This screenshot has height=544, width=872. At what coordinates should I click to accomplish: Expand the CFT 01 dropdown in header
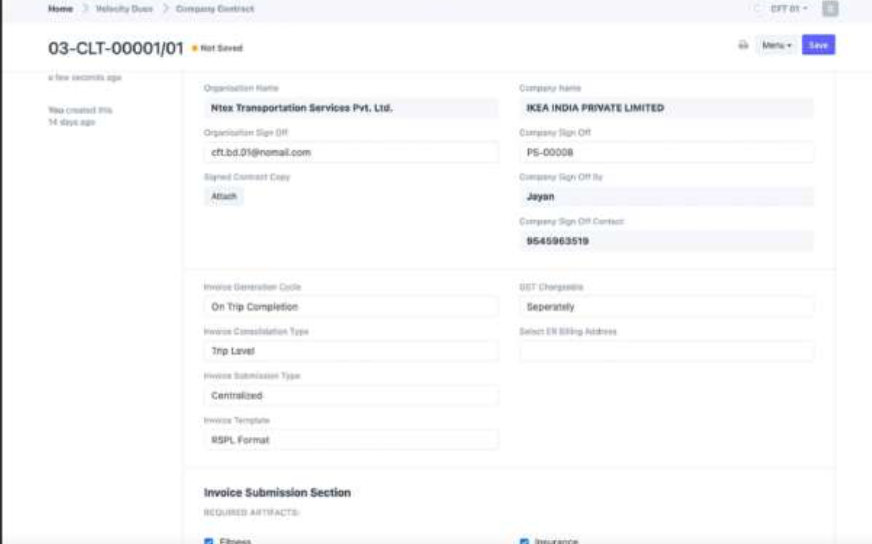coord(789,9)
